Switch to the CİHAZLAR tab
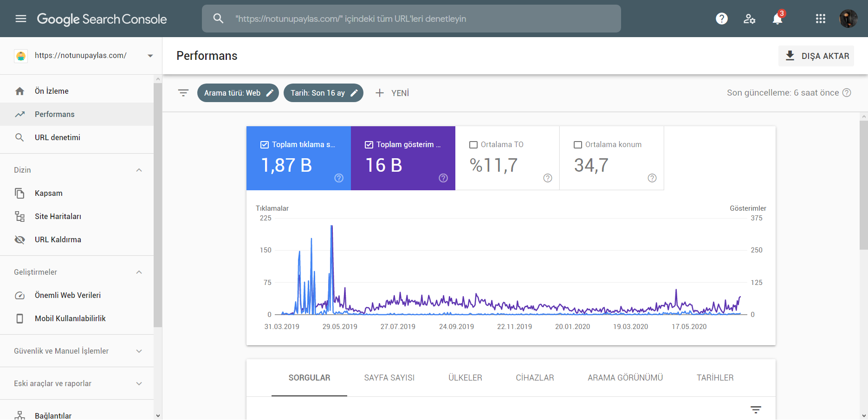 click(x=535, y=378)
